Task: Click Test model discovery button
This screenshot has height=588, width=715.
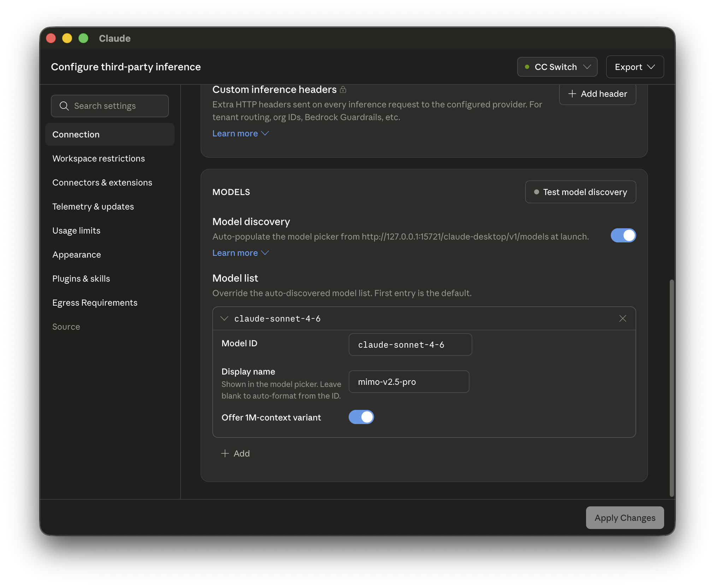Action: tap(580, 192)
